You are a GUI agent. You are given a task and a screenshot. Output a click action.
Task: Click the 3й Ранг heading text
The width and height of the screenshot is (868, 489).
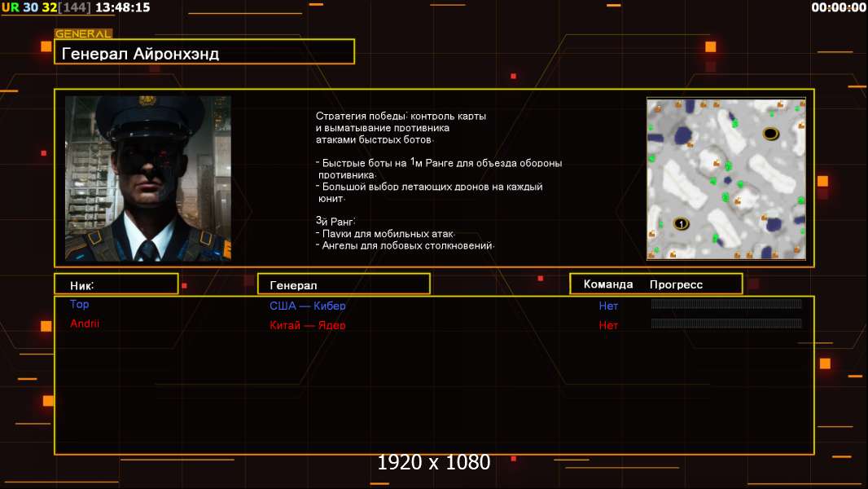point(335,221)
